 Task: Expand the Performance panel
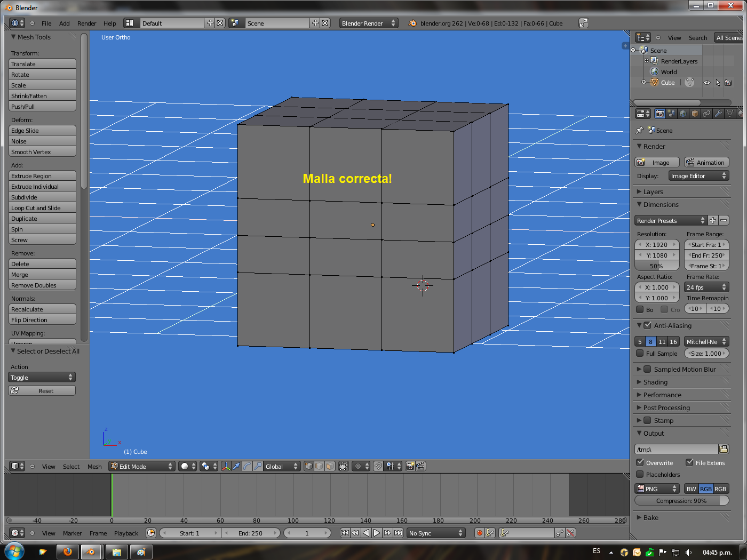pyautogui.click(x=662, y=395)
